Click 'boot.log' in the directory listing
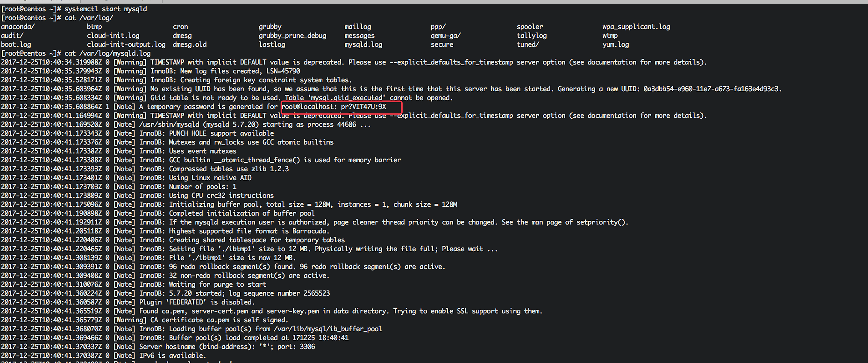 (x=16, y=44)
